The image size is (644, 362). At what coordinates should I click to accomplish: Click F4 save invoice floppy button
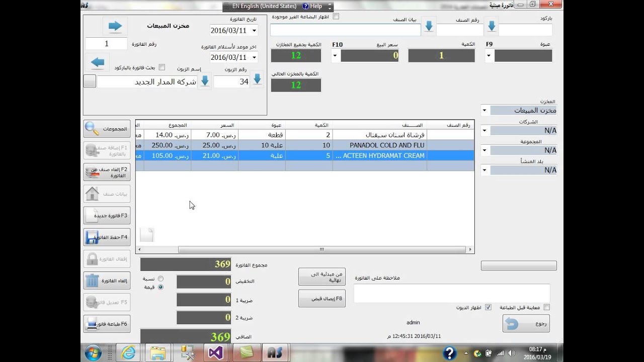point(107,237)
